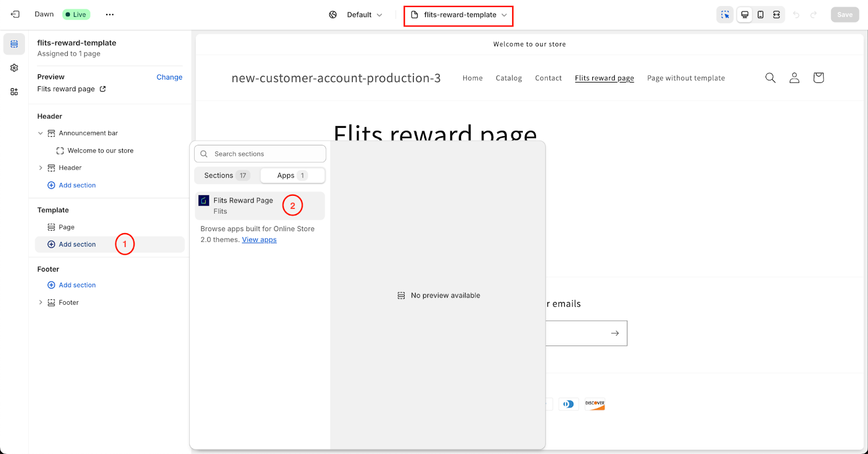
Task: Click the Search sections input field
Action: tap(260, 154)
